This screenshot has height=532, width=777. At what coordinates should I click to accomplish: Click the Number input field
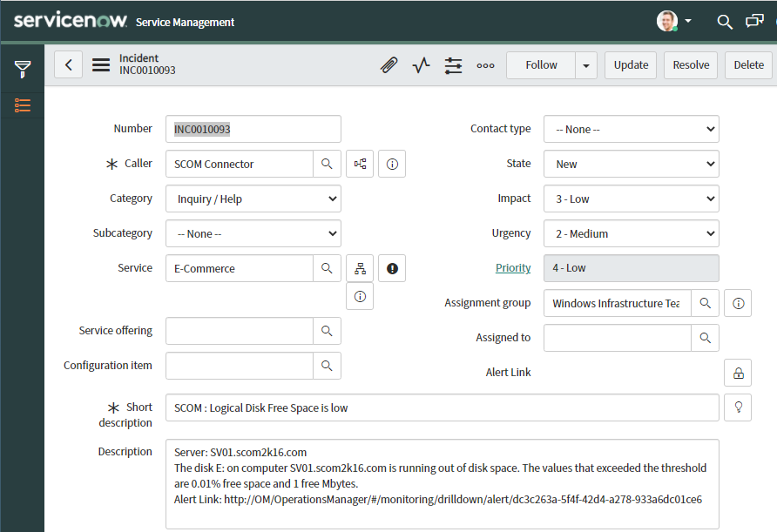253,129
